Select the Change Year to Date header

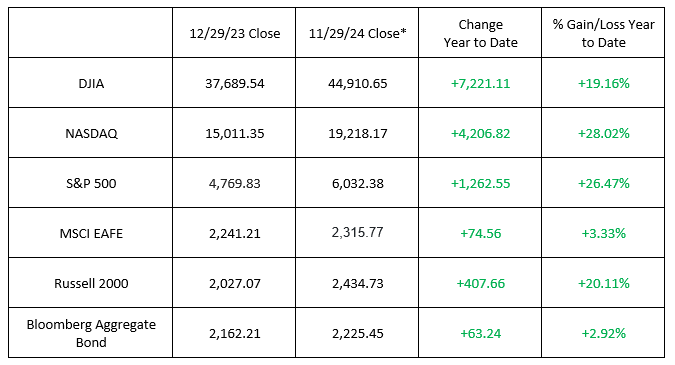point(480,33)
